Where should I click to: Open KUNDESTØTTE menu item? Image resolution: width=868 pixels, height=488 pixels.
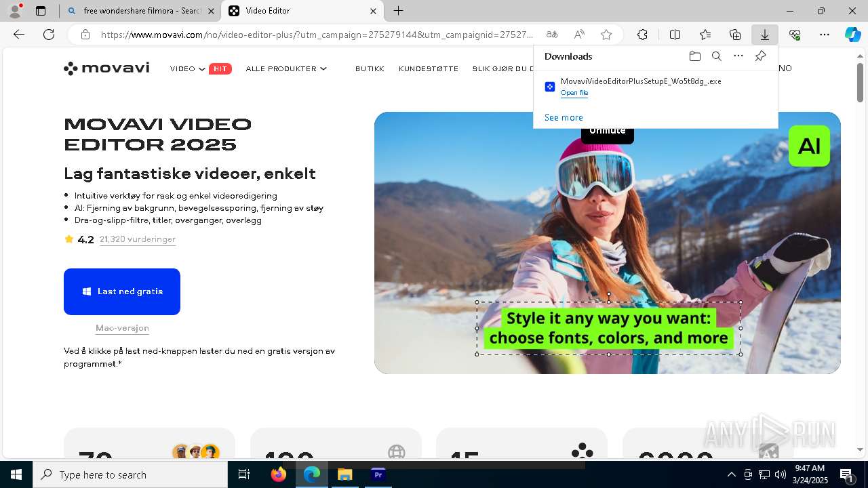point(429,68)
